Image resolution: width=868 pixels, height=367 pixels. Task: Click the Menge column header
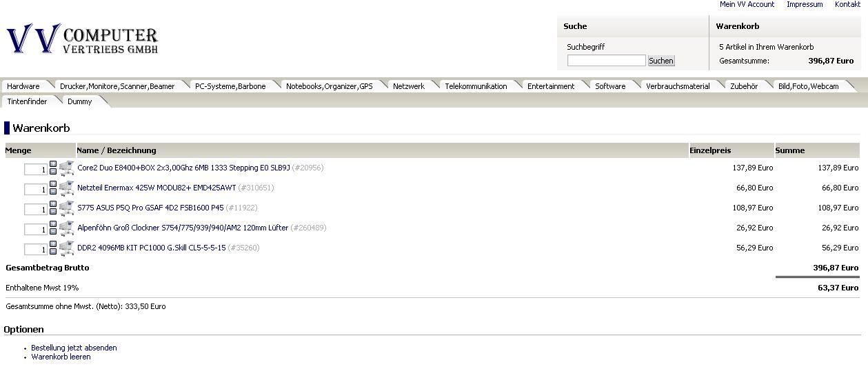pyautogui.click(x=40, y=150)
